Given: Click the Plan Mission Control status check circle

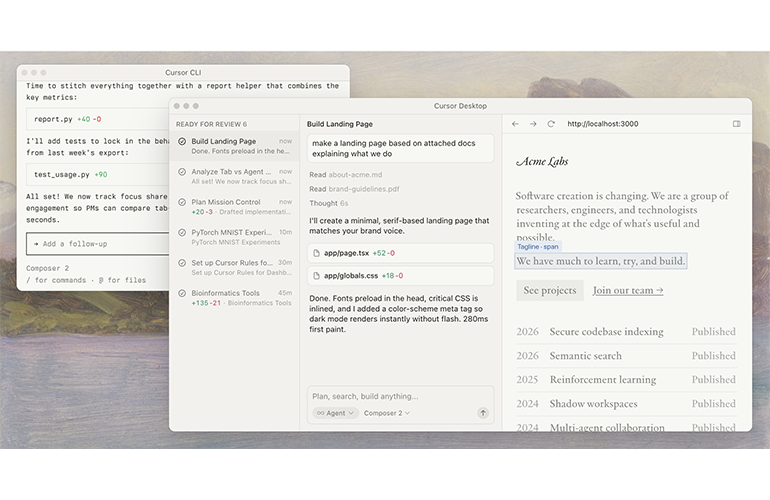Looking at the screenshot, I should [182, 202].
